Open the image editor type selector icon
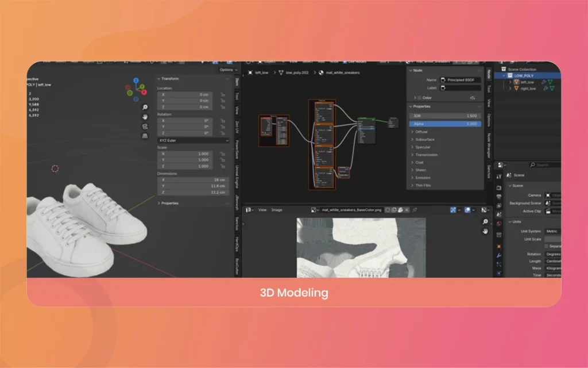 (x=249, y=210)
